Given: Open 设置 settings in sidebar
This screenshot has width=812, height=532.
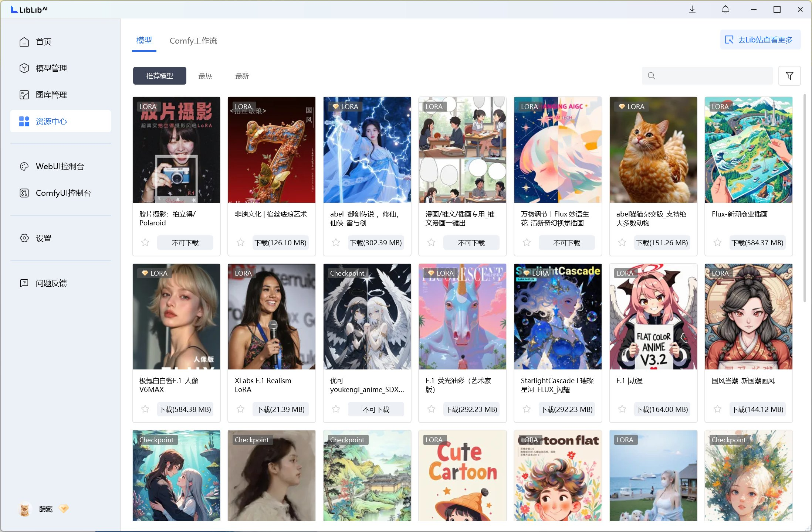Looking at the screenshot, I should tap(43, 238).
